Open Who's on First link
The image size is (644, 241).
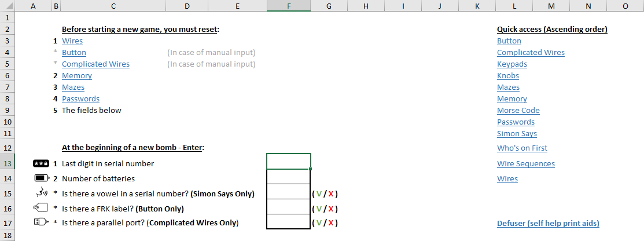pyautogui.click(x=522, y=148)
